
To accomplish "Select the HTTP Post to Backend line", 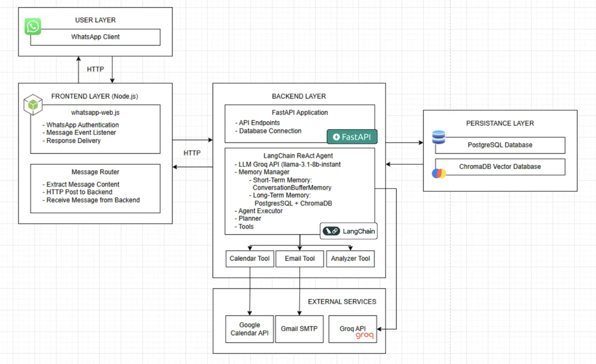I will pyautogui.click(x=77, y=192).
